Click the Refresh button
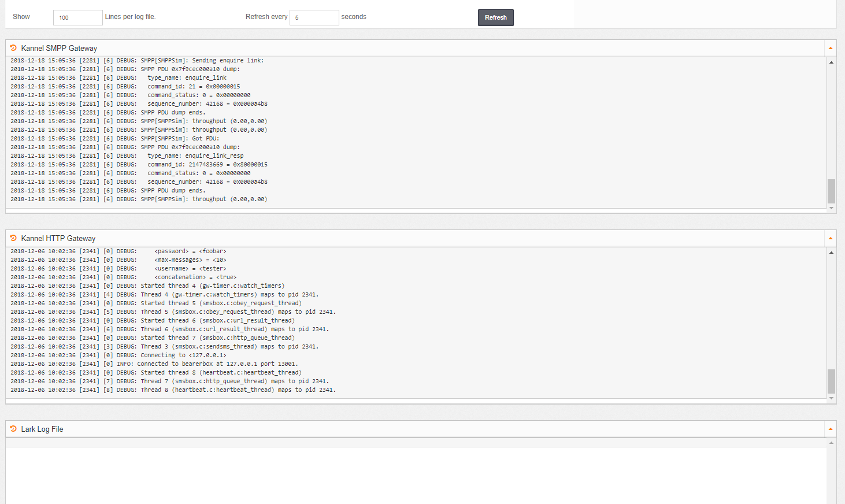Screen dimensions: 845x504 (496, 17)
